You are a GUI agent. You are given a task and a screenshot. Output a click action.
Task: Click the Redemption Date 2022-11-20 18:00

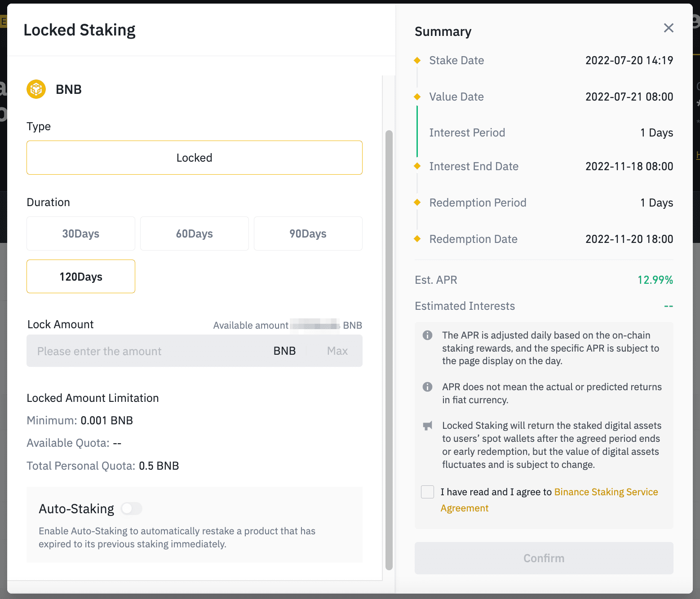tap(629, 239)
